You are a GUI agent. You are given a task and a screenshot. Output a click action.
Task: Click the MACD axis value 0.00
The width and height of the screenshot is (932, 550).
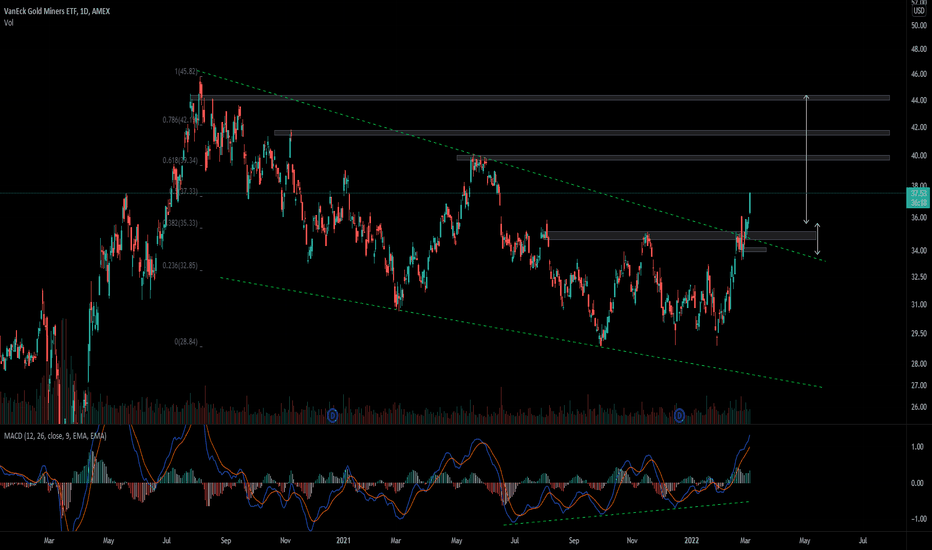pos(918,483)
